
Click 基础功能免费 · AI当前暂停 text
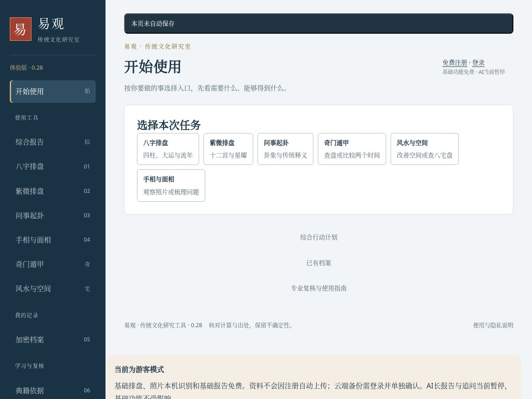(x=473, y=72)
